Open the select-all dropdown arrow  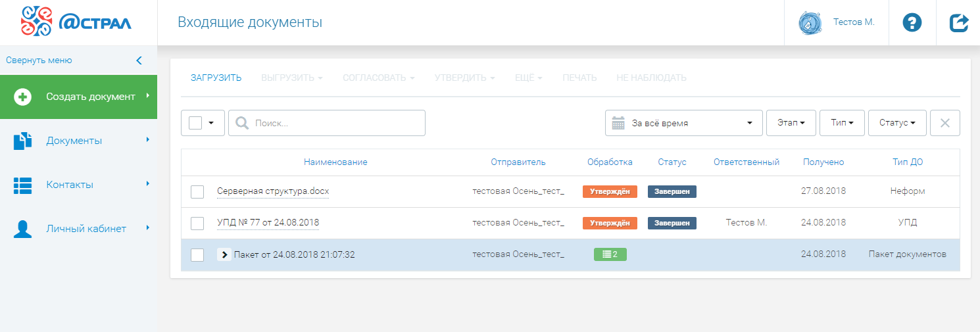point(212,123)
